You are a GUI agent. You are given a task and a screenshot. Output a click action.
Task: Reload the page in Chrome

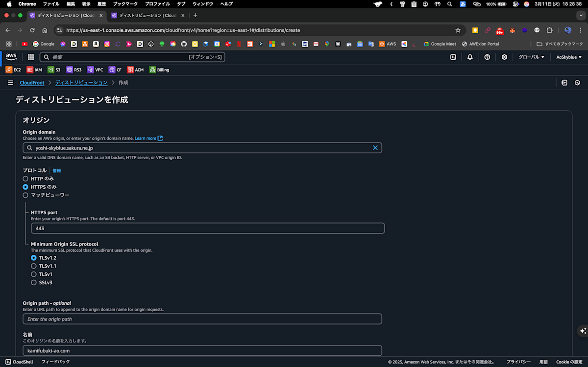click(x=32, y=30)
